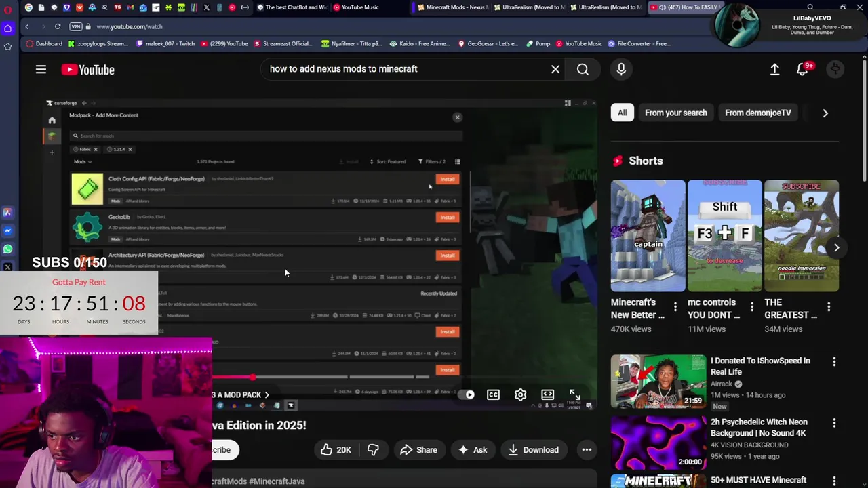
Task: Open Opera sidebar bookmarks star icon
Action: point(7,46)
